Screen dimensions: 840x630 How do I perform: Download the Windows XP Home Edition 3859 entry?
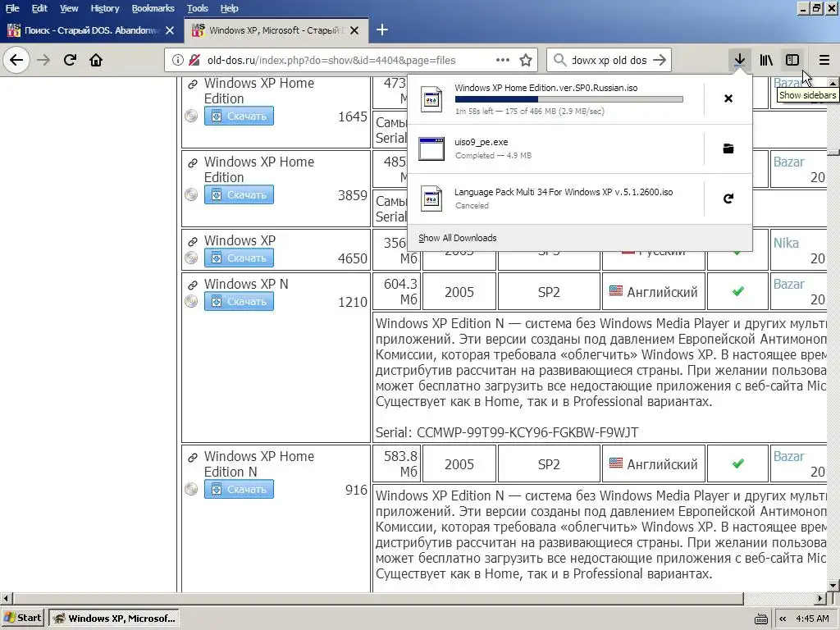pyautogui.click(x=239, y=195)
